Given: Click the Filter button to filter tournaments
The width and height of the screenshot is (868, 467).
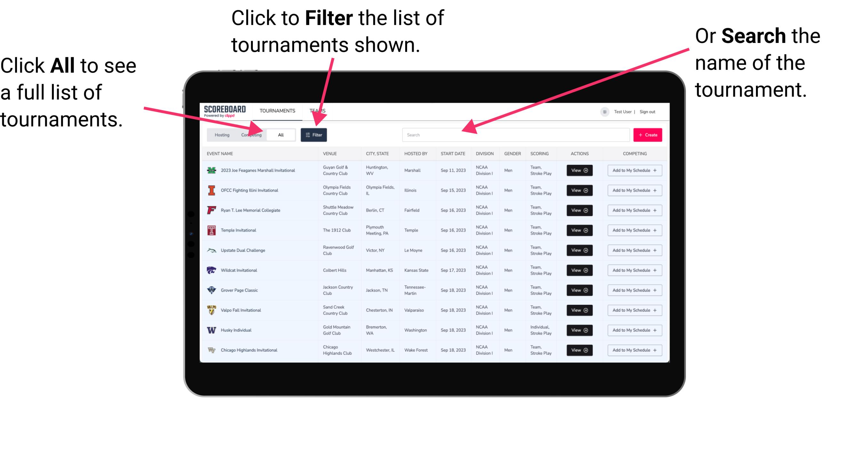Looking at the screenshot, I should 314,134.
